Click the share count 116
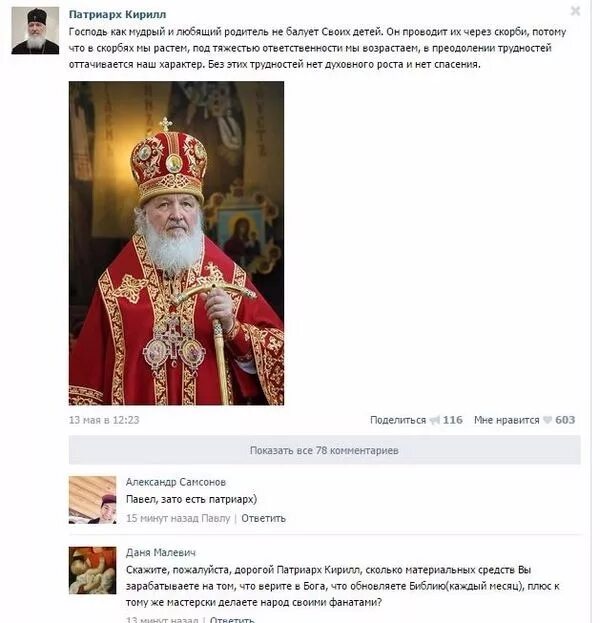 (x=453, y=420)
